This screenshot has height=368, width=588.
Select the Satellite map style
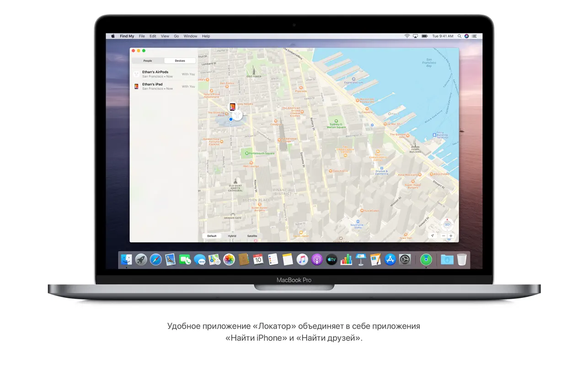pyautogui.click(x=252, y=236)
